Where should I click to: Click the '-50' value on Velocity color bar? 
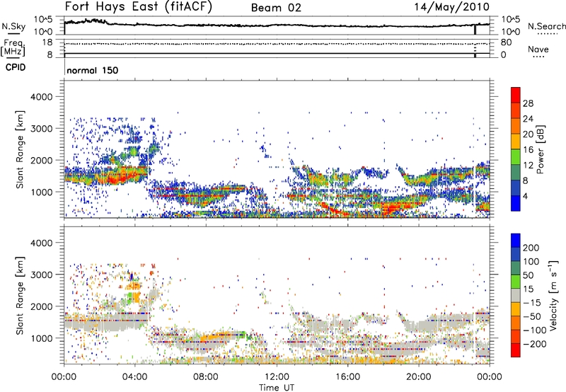531,316
